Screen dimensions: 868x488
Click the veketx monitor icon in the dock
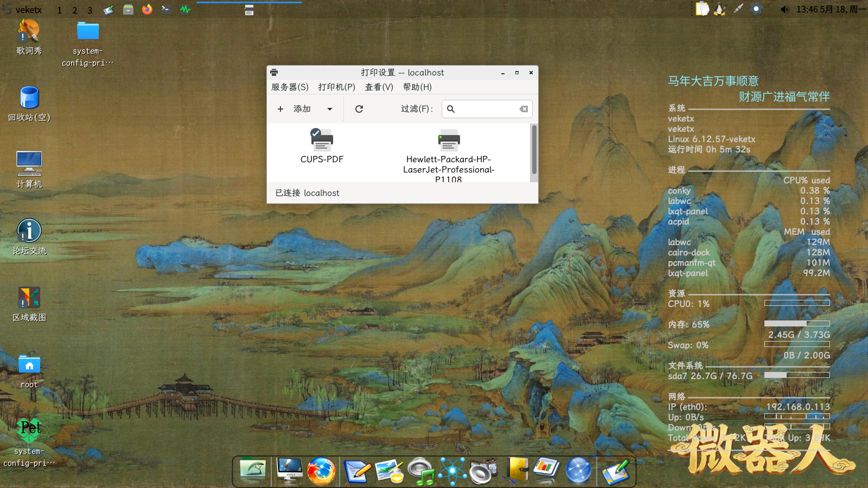[x=289, y=470]
